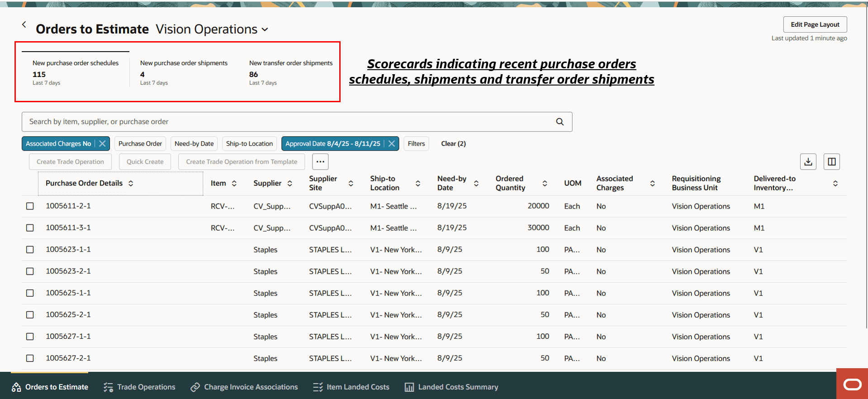
Task: Sort by Supplier column
Action: (290, 183)
